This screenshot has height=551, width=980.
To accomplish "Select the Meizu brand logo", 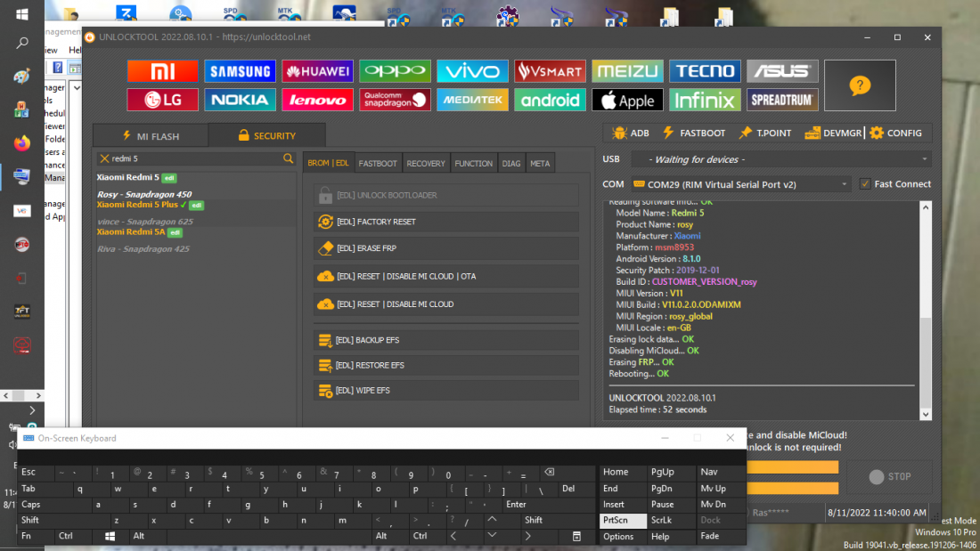I will click(627, 71).
